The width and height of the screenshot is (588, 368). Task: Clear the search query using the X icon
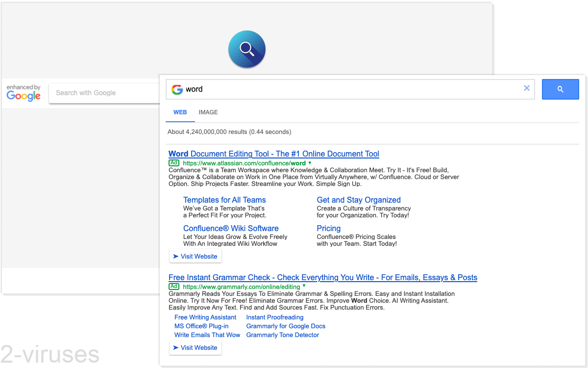click(527, 88)
